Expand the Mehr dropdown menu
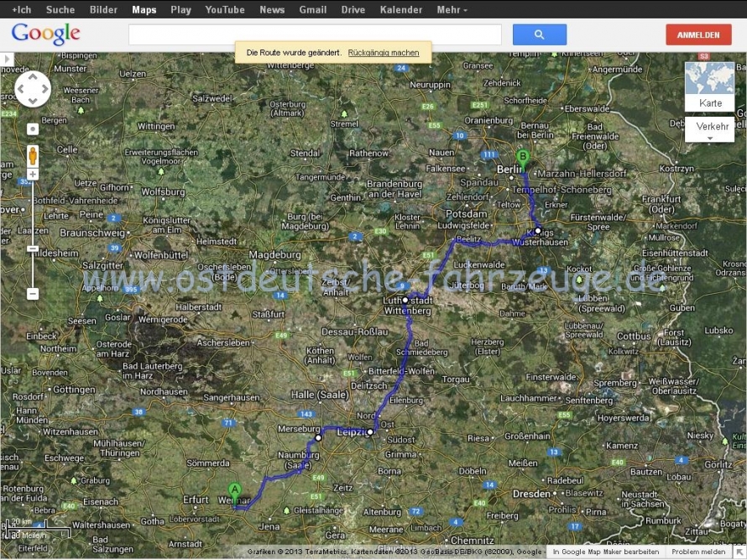 [x=452, y=9]
